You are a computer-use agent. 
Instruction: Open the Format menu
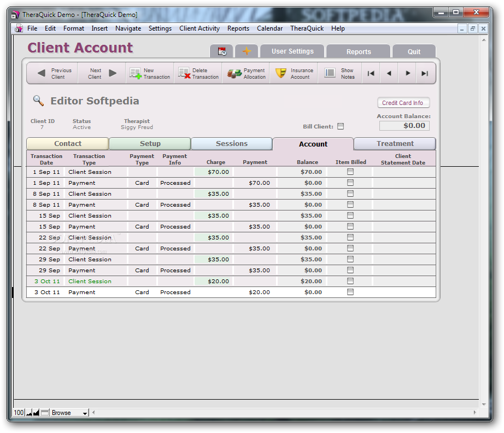74,28
